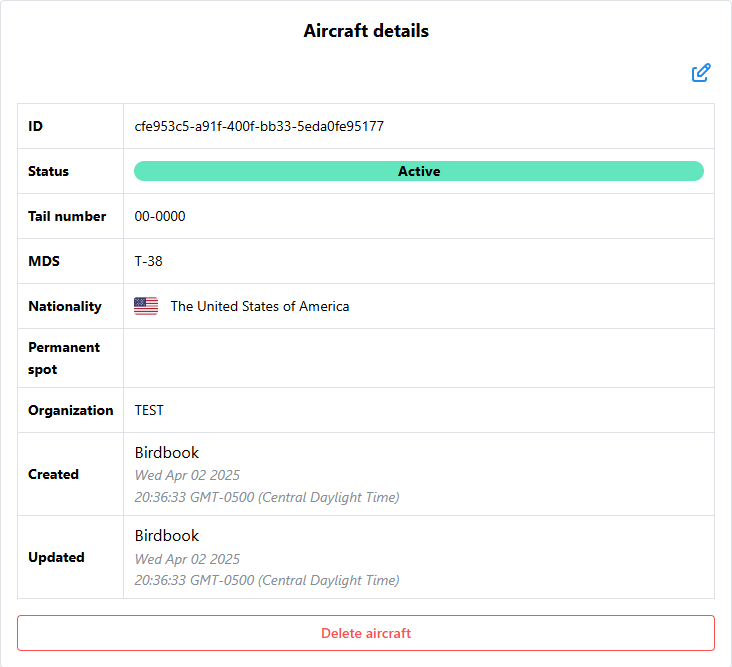Click Birdbook in the Created row
732x667 pixels.
click(x=167, y=453)
